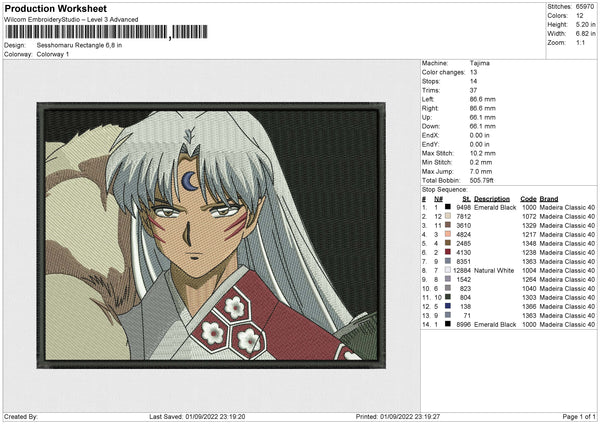Click the Stop Sequence heading
Image resolution: width=600 pixels, height=424 pixels.
[x=444, y=188]
